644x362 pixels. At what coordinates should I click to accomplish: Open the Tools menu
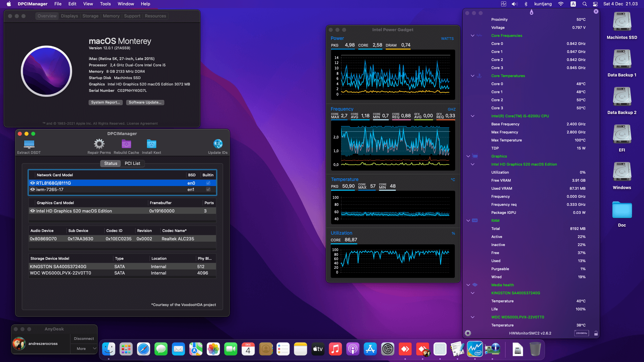coord(105,4)
